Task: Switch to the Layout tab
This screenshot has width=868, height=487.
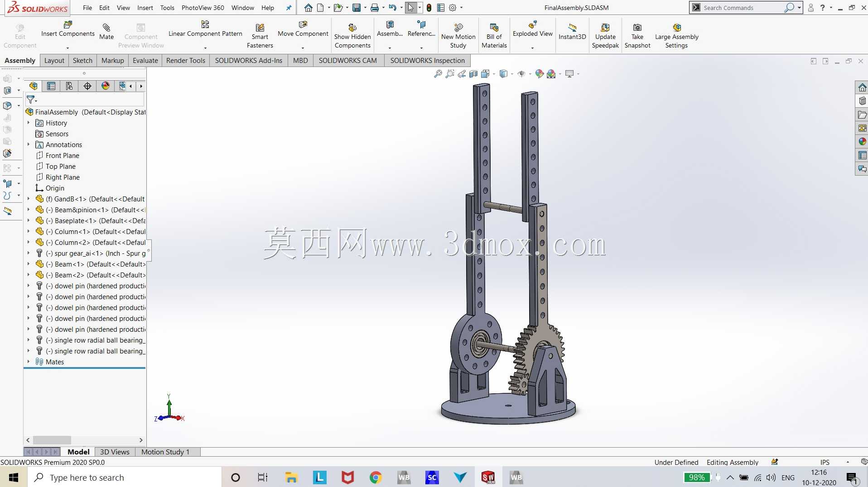Action: 54,61
